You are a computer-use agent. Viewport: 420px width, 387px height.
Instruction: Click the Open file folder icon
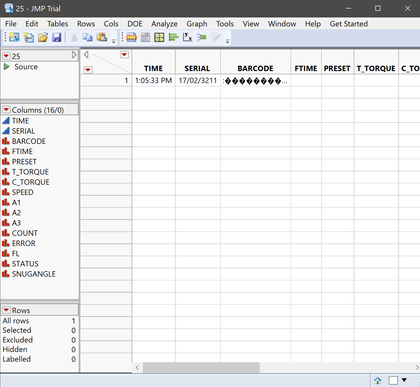coord(43,37)
